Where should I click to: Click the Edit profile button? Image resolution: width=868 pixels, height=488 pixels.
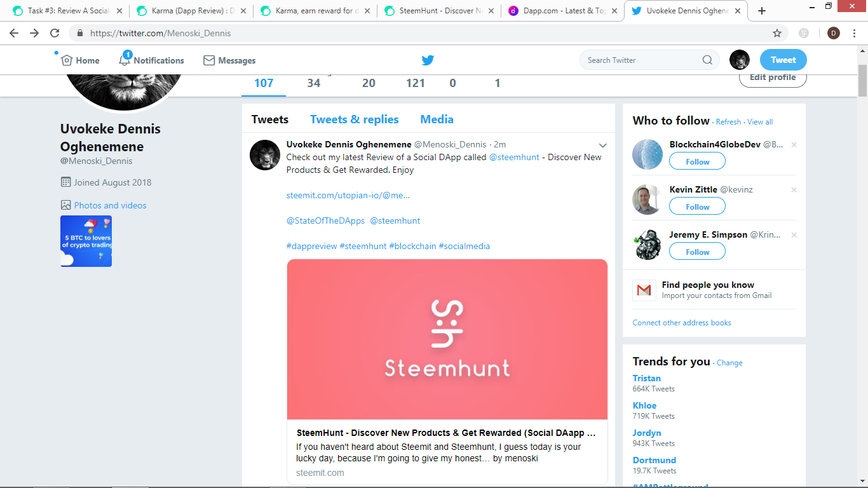click(773, 79)
